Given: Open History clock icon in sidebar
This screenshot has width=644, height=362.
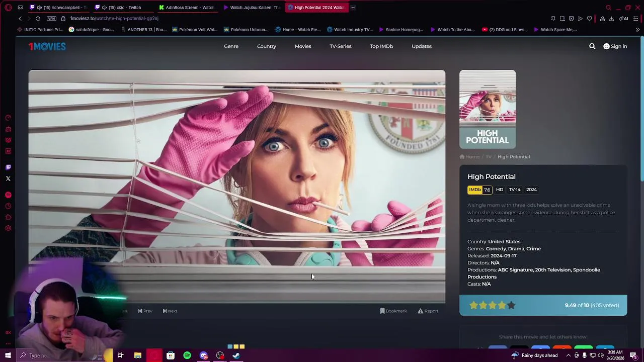Looking at the screenshot, I should click(x=8, y=206).
